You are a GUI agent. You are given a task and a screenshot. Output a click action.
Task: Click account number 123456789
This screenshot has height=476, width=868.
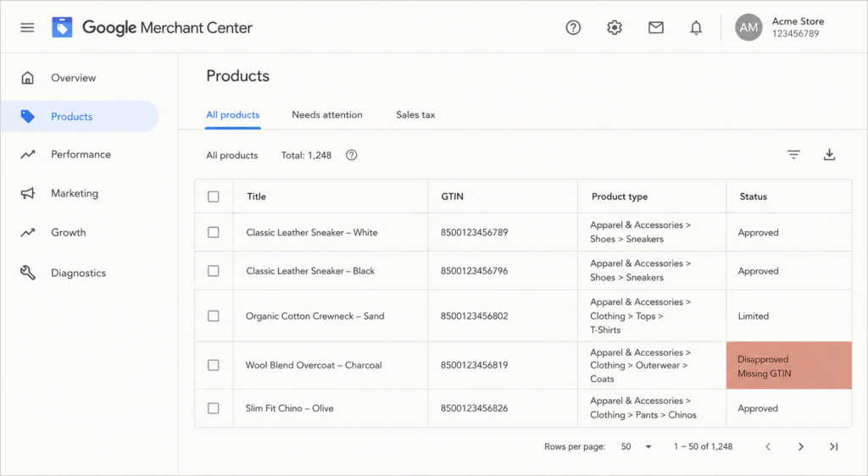coord(795,34)
